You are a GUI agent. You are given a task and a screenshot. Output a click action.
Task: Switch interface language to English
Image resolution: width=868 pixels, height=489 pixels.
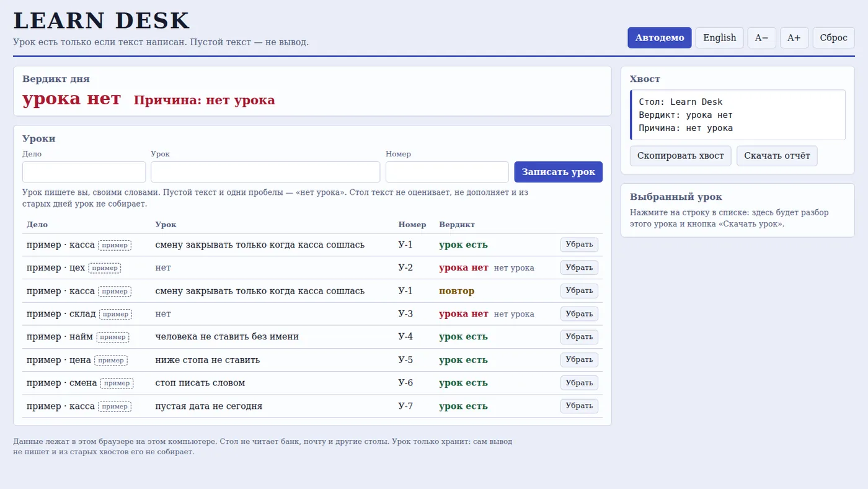(x=719, y=38)
